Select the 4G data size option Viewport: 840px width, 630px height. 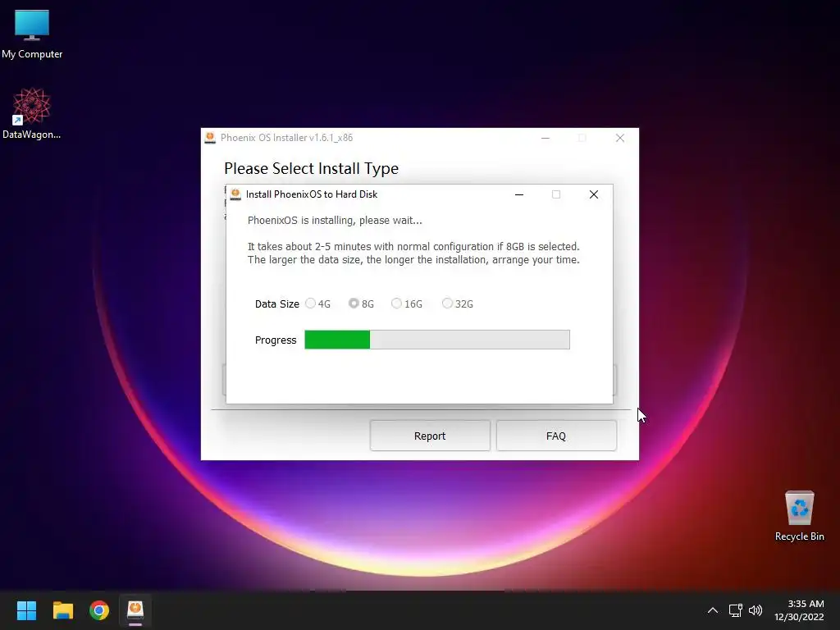pos(317,304)
